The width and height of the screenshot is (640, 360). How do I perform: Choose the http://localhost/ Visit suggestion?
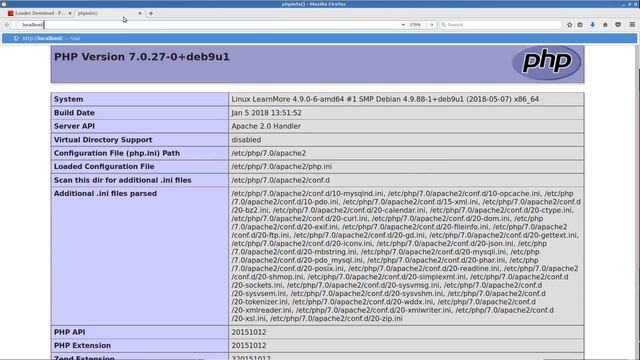click(x=319, y=38)
